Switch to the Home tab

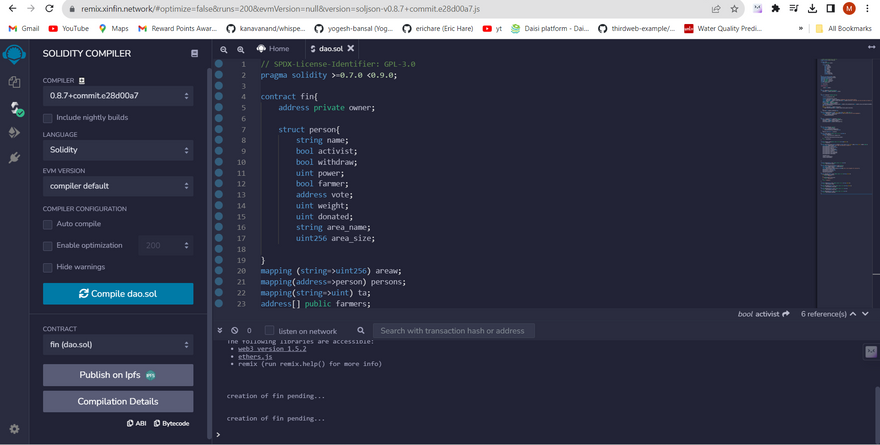point(273,48)
